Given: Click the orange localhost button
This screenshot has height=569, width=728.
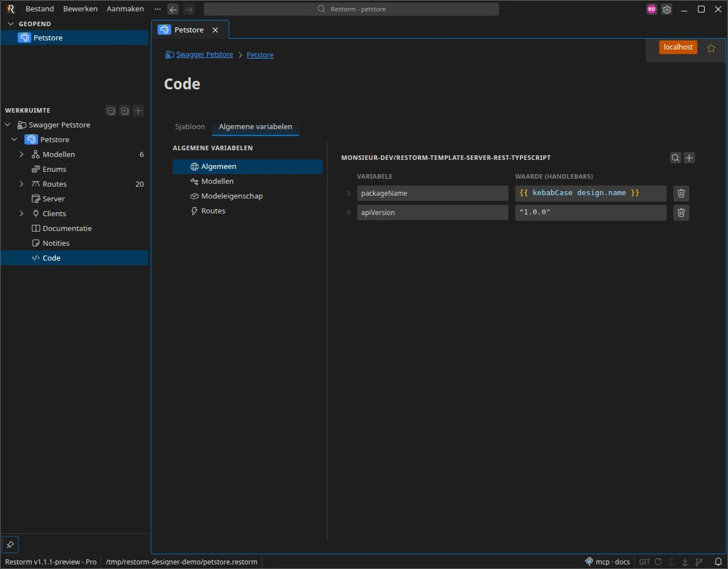Looking at the screenshot, I should click(678, 47).
